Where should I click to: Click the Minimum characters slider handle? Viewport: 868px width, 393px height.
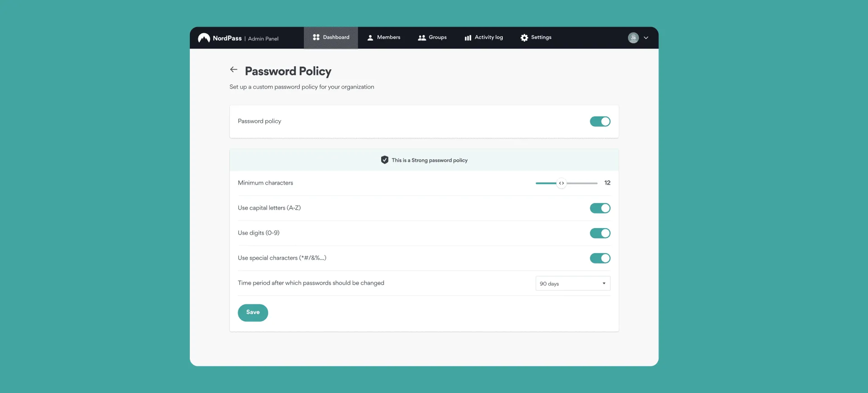click(x=561, y=183)
